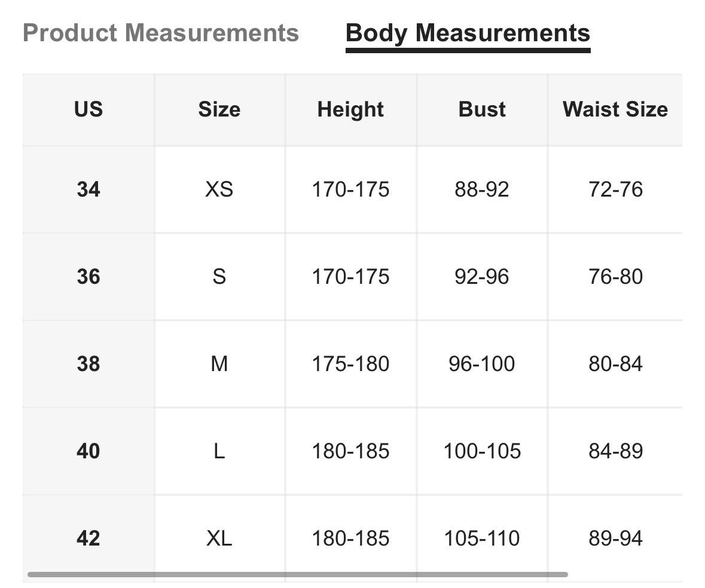Click the 105-110 bust cell
Screen dimensions: 705x588
pos(482,538)
